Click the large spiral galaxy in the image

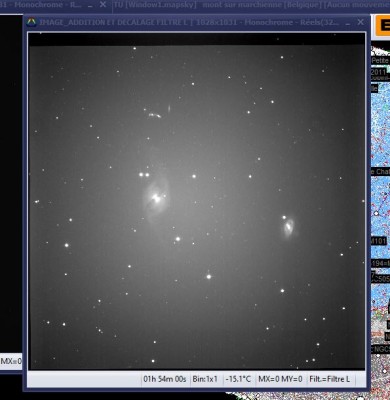156,199
